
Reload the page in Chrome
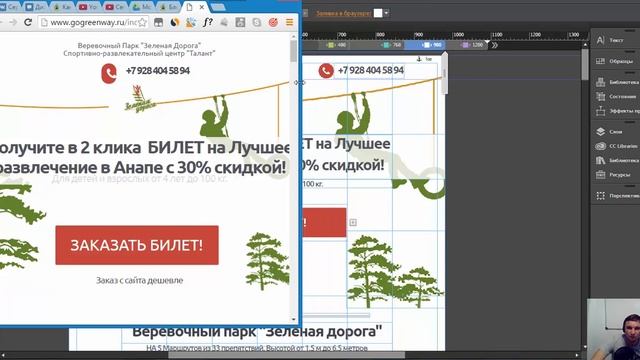[27, 22]
